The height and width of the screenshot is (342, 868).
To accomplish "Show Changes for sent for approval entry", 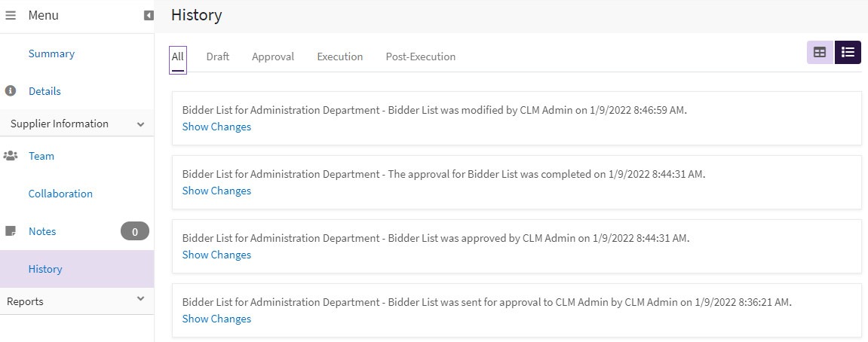I will (x=216, y=319).
